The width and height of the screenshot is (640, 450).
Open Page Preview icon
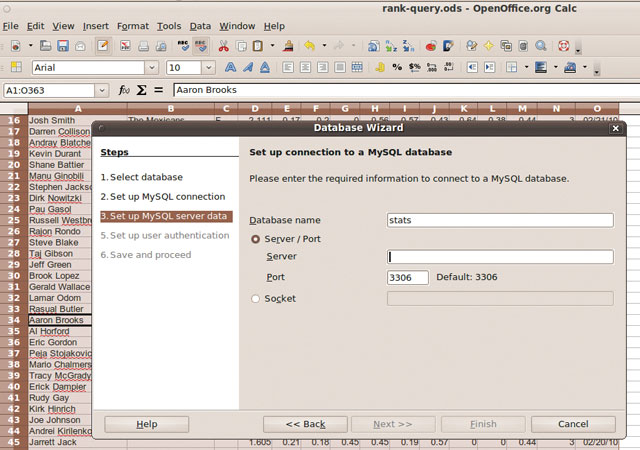(x=161, y=46)
